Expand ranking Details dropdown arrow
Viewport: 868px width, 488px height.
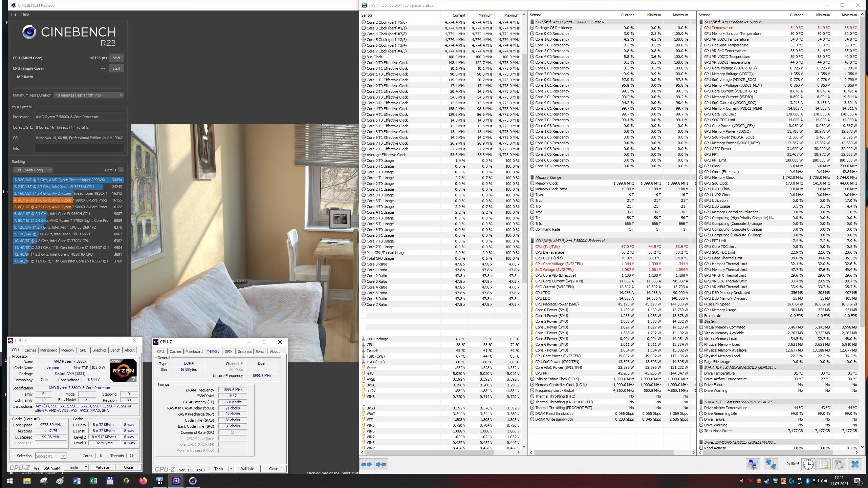(x=121, y=170)
